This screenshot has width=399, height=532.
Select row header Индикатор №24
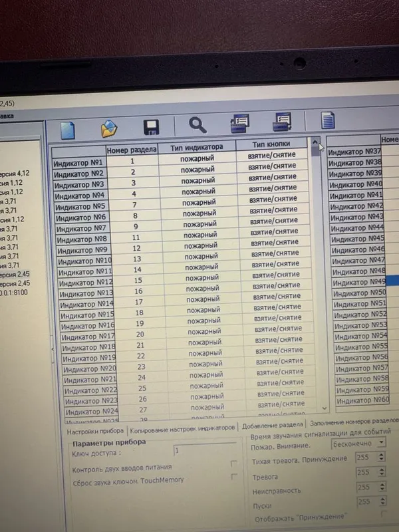(92, 412)
